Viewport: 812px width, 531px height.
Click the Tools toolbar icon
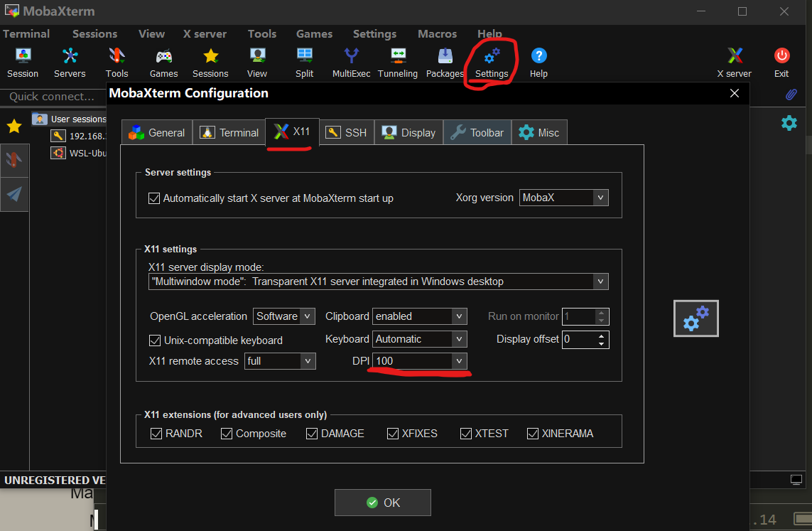[x=117, y=63]
